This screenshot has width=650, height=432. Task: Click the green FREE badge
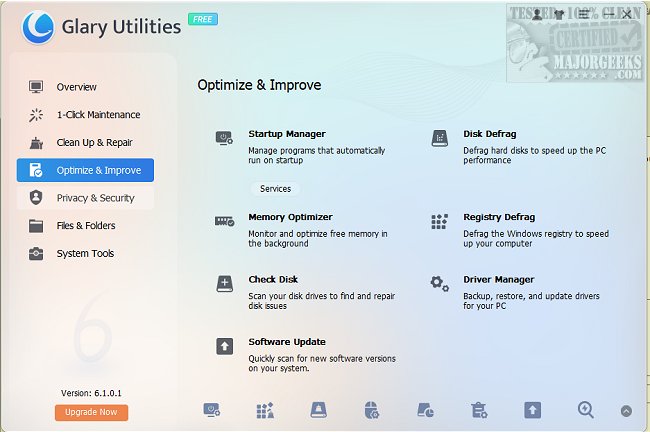pyautogui.click(x=203, y=19)
